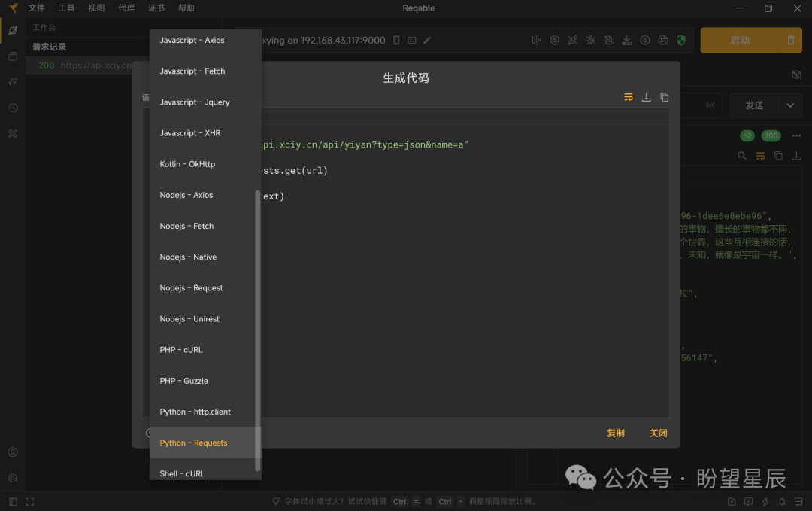Image resolution: width=812 pixels, height=511 pixels.
Task: Open the 帮助 menu
Action: tap(186, 8)
